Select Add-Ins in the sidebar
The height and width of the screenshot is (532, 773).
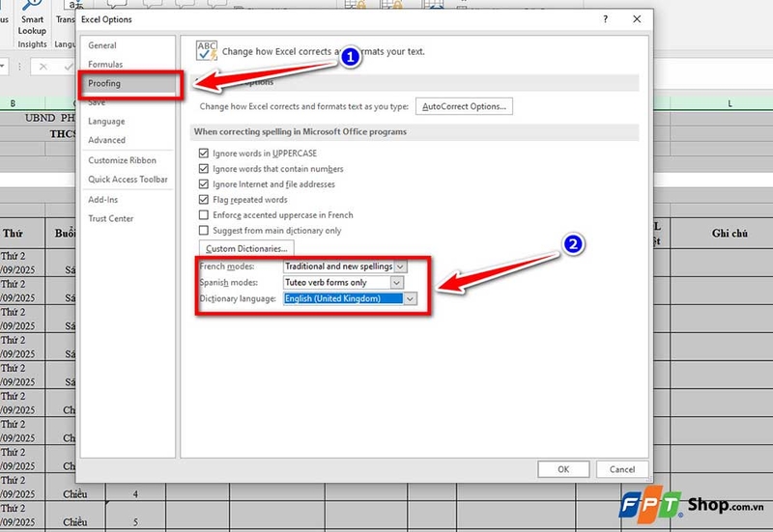tap(103, 200)
